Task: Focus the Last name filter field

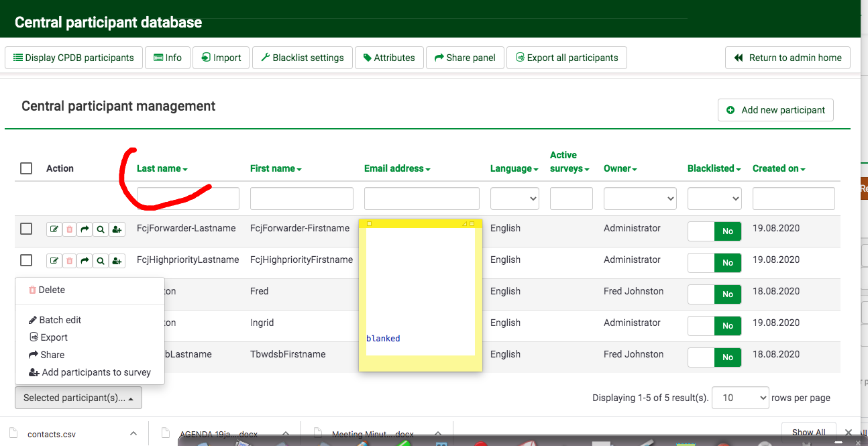Action: click(188, 199)
